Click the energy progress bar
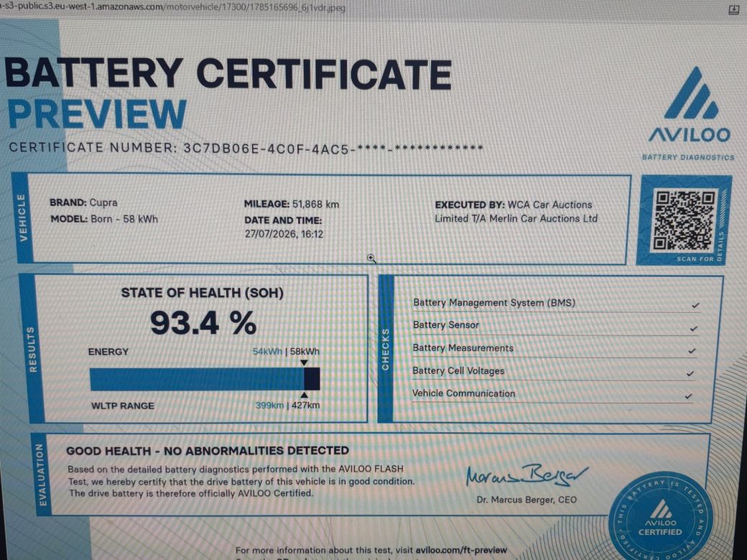The height and width of the screenshot is (560, 747). (x=205, y=379)
